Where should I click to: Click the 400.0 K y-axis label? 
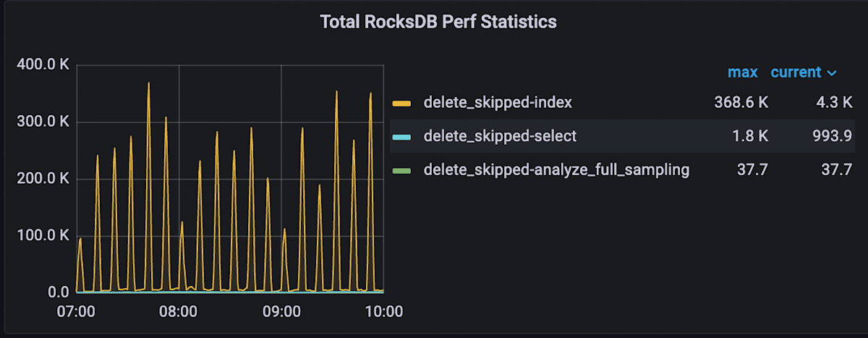[42, 64]
